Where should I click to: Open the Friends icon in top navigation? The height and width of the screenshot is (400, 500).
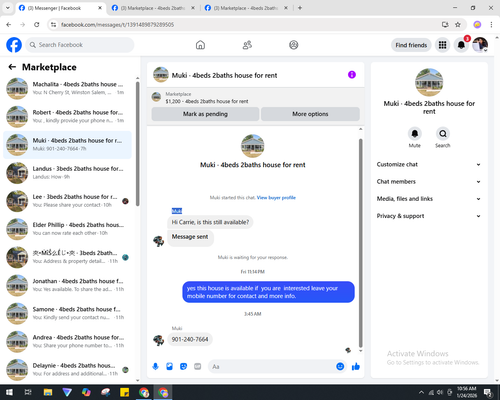click(247, 45)
